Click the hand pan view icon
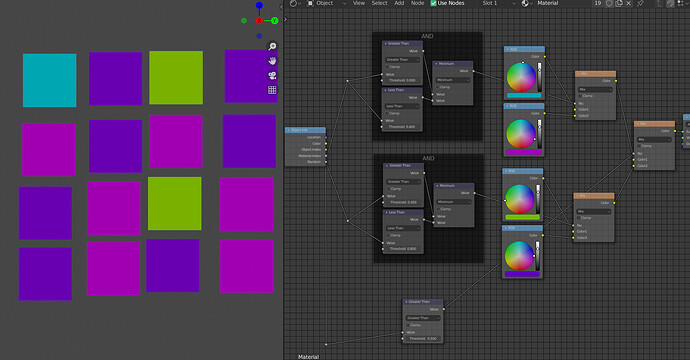Viewport: 690px width, 360px height. pyautogui.click(x=272, y=61)
